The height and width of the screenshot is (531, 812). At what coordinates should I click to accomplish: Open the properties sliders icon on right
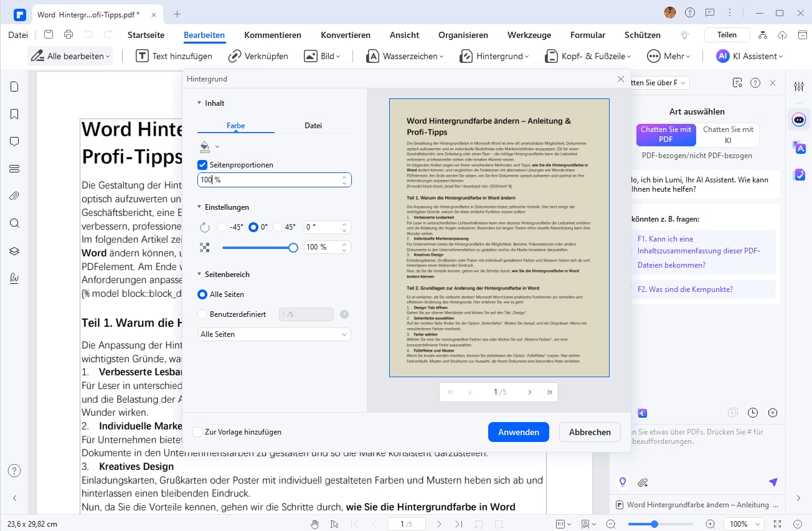click(x=799, y=87)
